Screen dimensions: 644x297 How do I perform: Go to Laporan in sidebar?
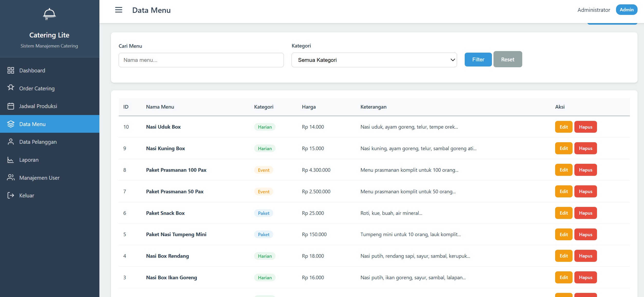(29, 160)
